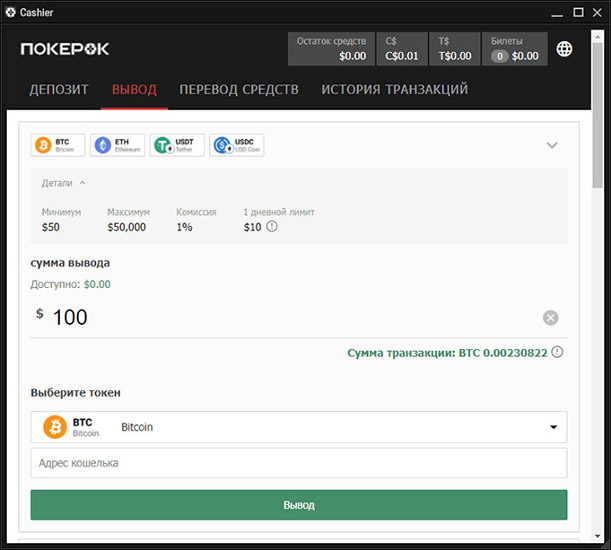Click the сумма вывода heading
Image resolution: width=611 pixels, height=550 pixels.
click(70, 263)
